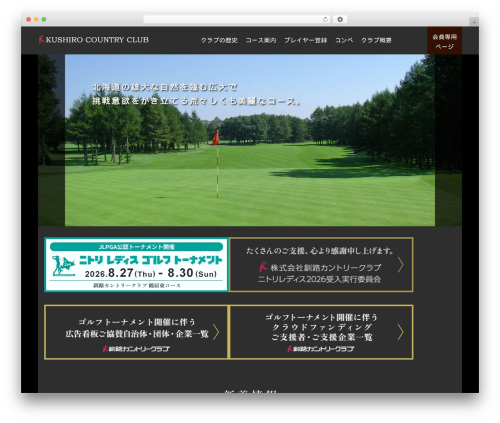Click the chevron on the 受入実行委員会 banner
Viewport: 500px width, 423px height.
pyautogui.click(x=400, y=265)
